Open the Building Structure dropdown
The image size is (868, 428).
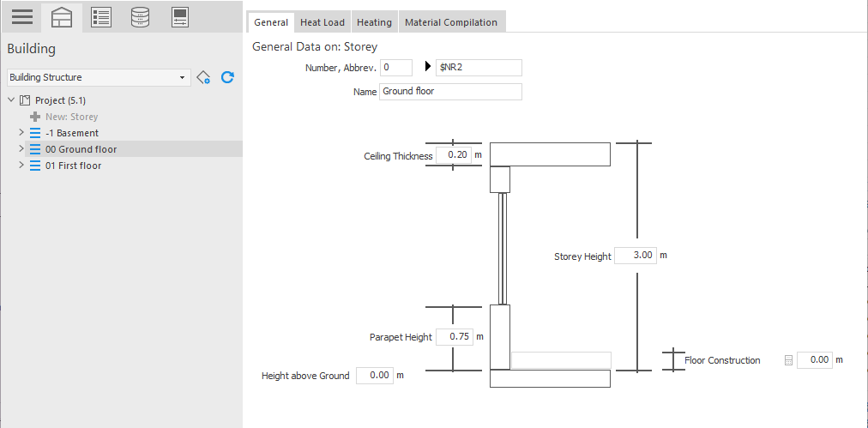coord(99,77)
